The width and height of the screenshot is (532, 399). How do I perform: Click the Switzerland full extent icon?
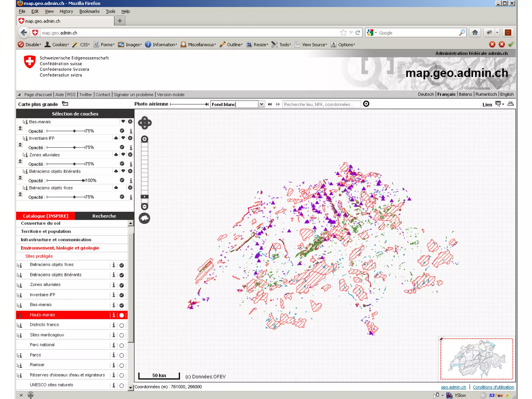click(x=144, y=218)
